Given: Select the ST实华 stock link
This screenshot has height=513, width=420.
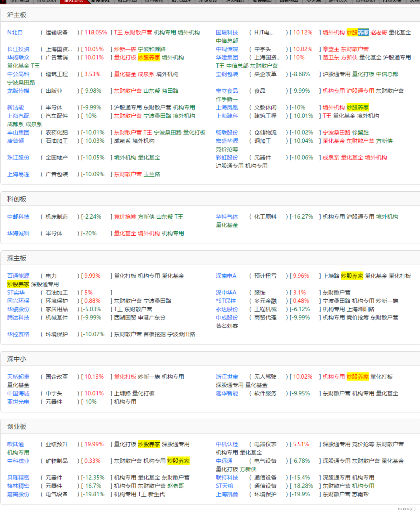Looking at the screenshot, I should 16,292.
